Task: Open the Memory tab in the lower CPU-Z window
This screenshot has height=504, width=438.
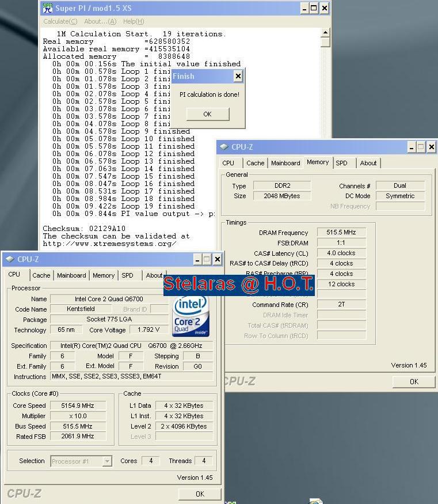Action: (104, 275)
